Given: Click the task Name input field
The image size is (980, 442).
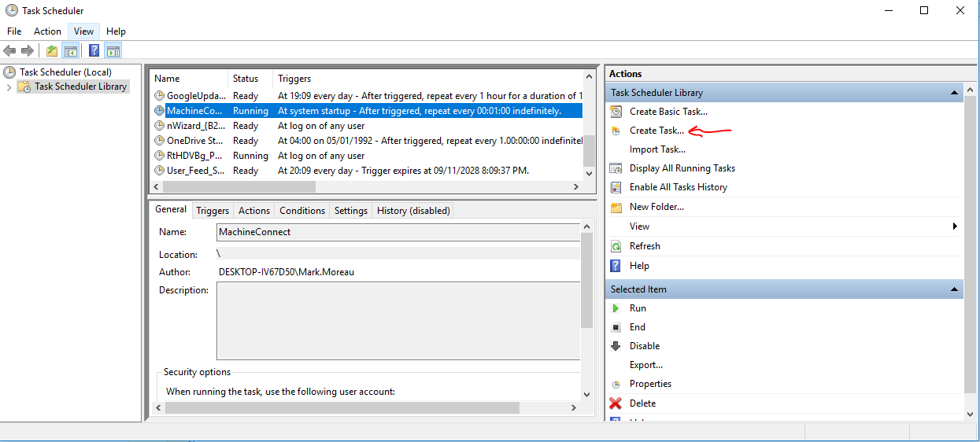Looking at the screenshot, I should point(398,232).
